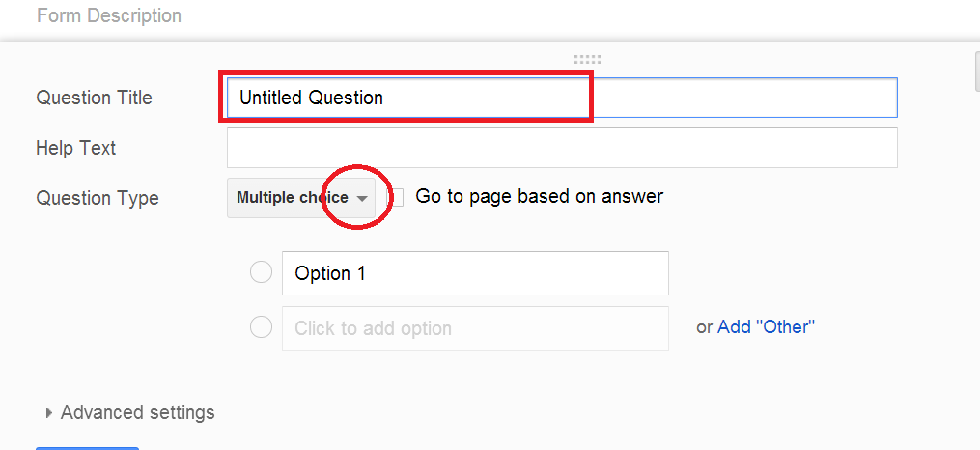The height and width of the screenshot is (450, 980).
Task: Click the Question Type label
Action: (97, 198)
